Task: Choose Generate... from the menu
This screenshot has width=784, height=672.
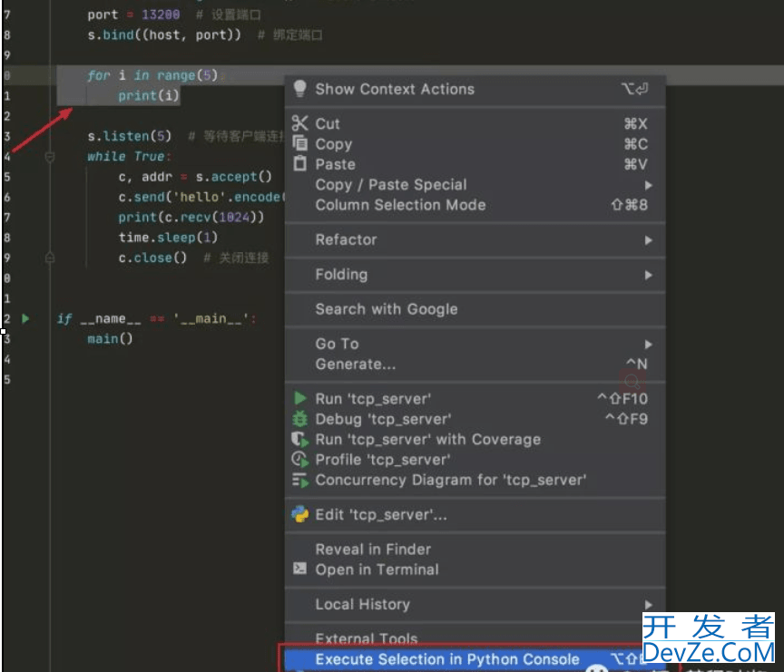Action: coord(475,365)
